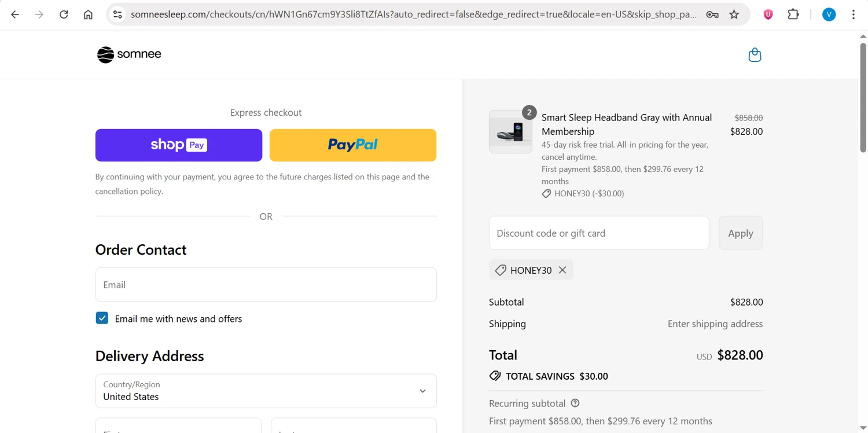View site information icon in address bar
This screenshot has width=868, height=433.
point(117,14)
